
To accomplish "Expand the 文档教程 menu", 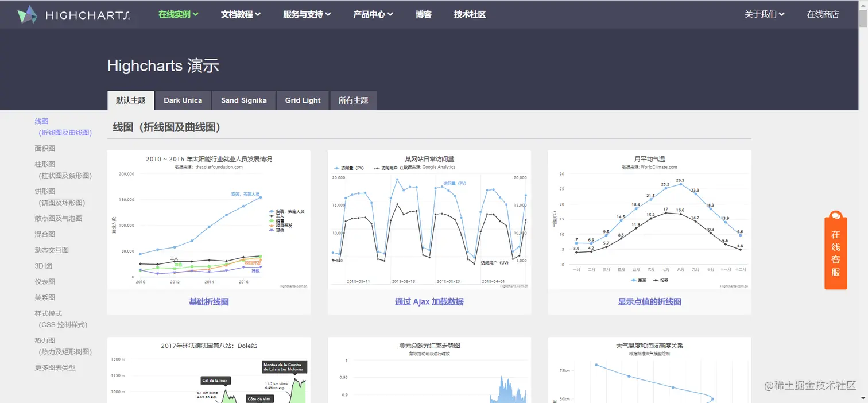I will (x=241, y=14).
